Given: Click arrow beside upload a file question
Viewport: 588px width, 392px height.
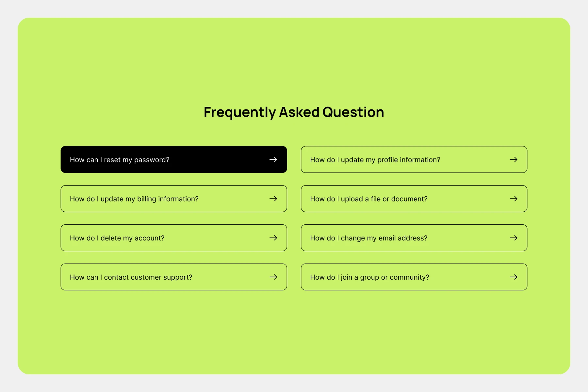Looking at the screenshot, I should click(514, 199).
